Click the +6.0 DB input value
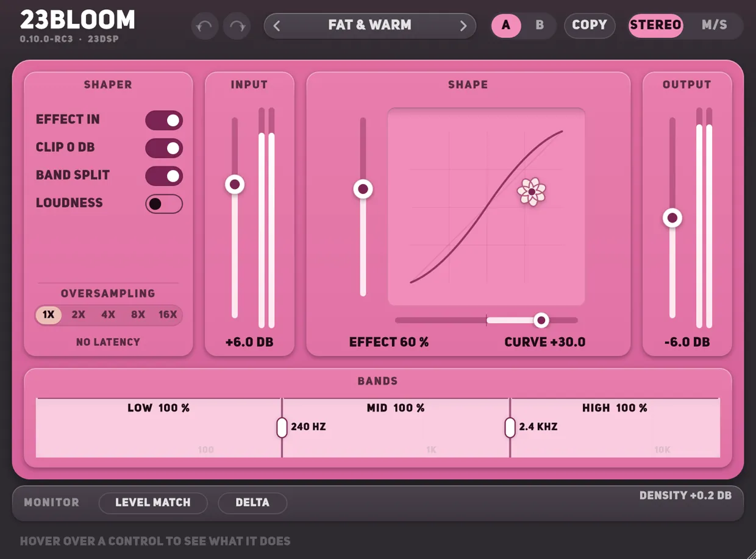This screenshot has width=756, height=559. 249,342
